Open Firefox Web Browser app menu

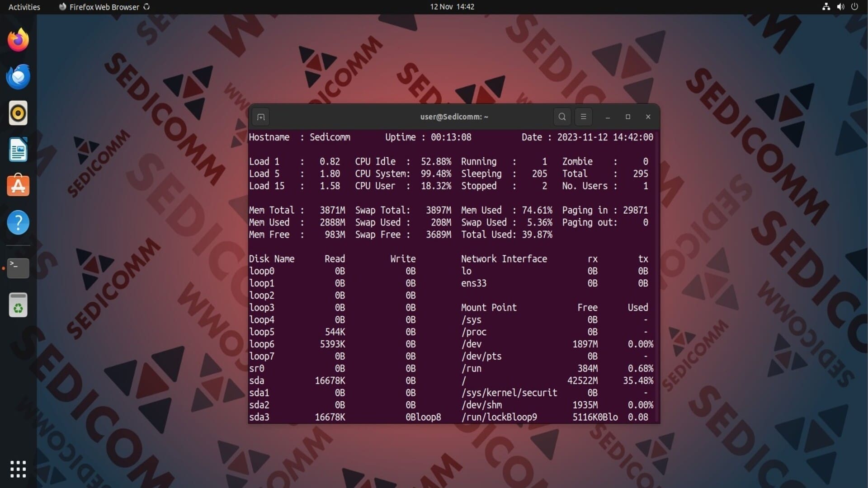pos(104,7)
